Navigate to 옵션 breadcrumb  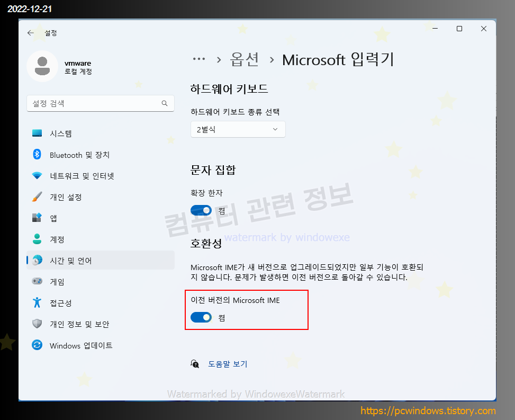pos(244,59)
